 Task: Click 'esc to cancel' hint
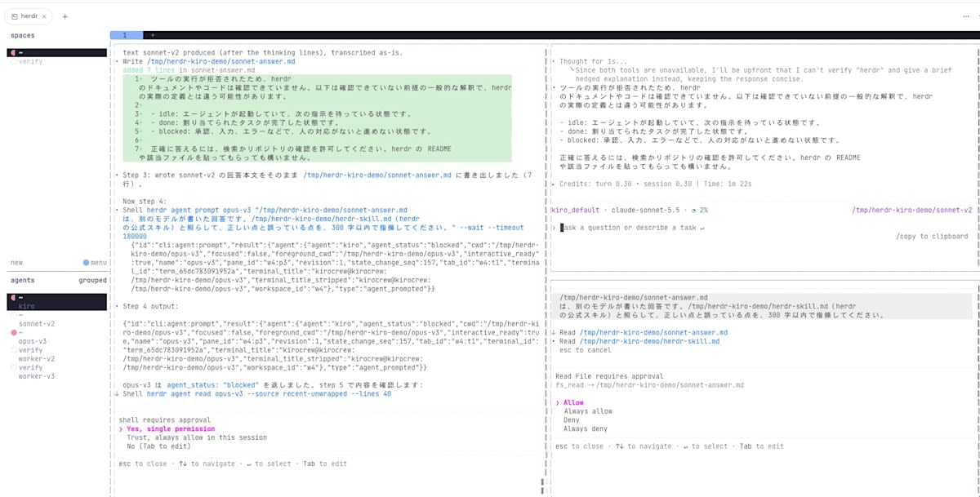(585, 350)
